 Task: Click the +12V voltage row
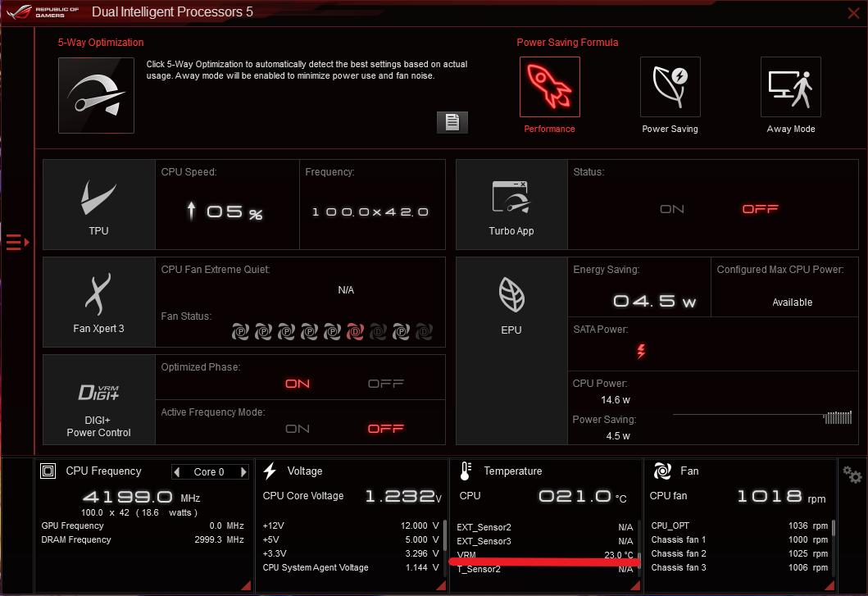click(351, 525)
